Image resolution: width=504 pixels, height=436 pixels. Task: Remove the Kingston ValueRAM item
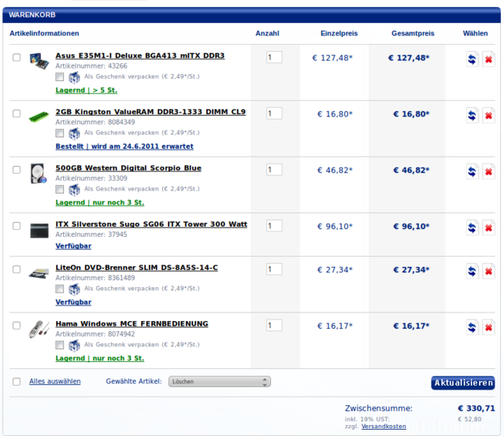(488, 116)
